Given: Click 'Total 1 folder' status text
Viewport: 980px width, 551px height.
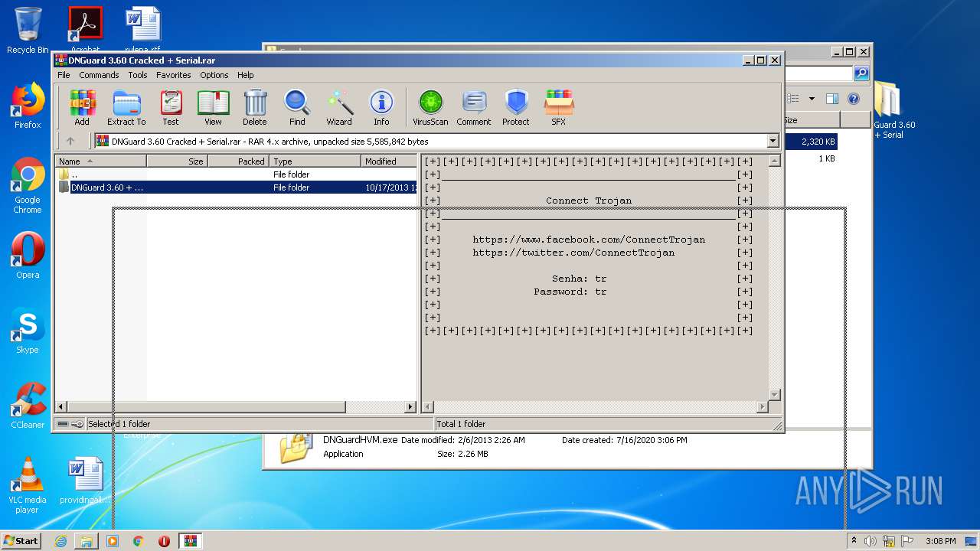Looking at the screenshot, I should [x=461, y=424].
